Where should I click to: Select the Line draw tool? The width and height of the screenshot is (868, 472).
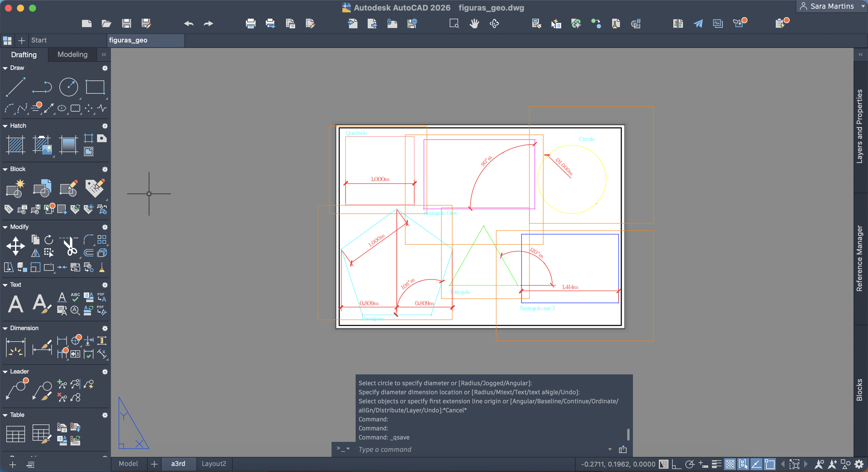click(x=15, y=87)
